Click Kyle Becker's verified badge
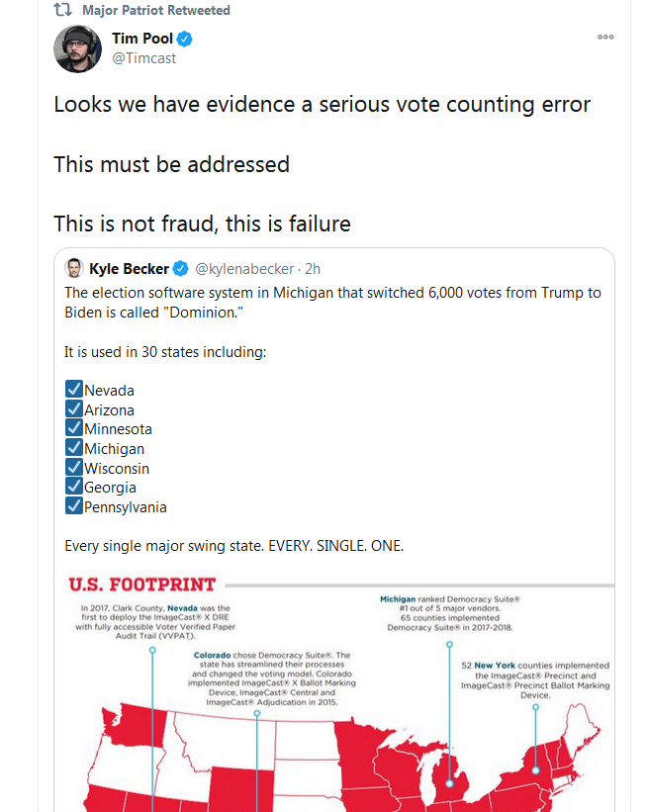 coord(181,269)
